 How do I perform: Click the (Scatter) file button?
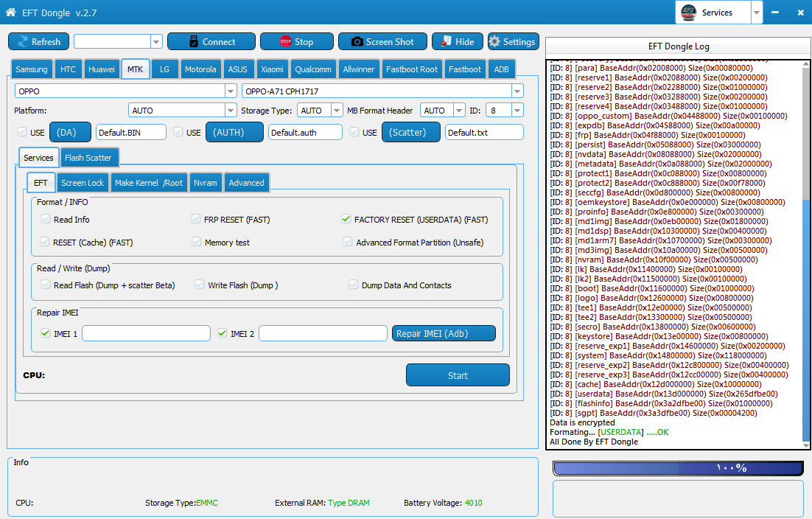coord(411,132)
